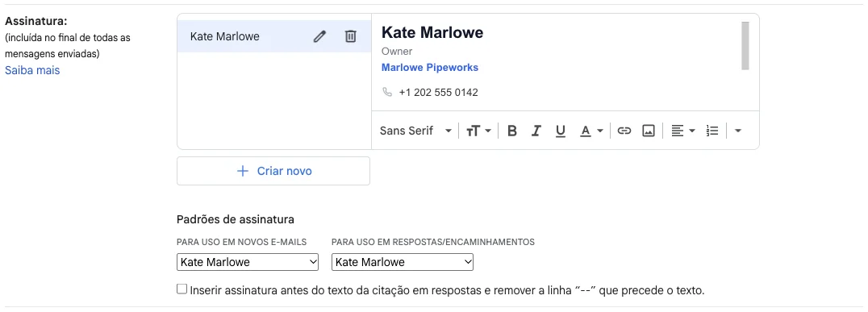Click the phone number +1 202 555 0142
868x312 pixels.
click(x=438, y=93)
